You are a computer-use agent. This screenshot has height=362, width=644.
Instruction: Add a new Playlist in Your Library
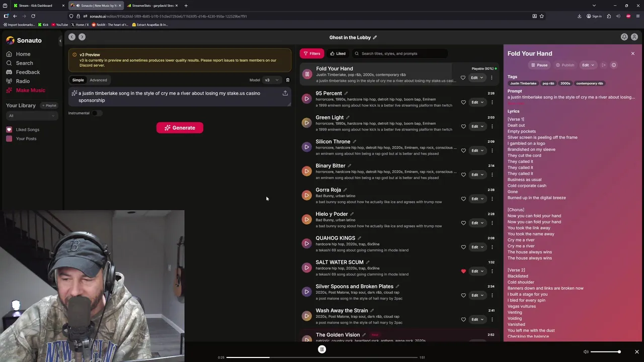point(49,106)
